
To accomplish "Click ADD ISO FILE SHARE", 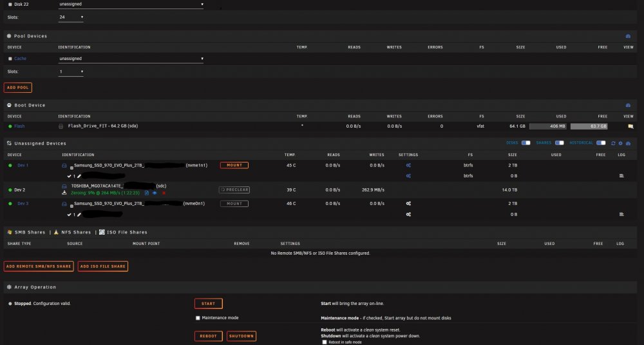I will tap(102, 266).
